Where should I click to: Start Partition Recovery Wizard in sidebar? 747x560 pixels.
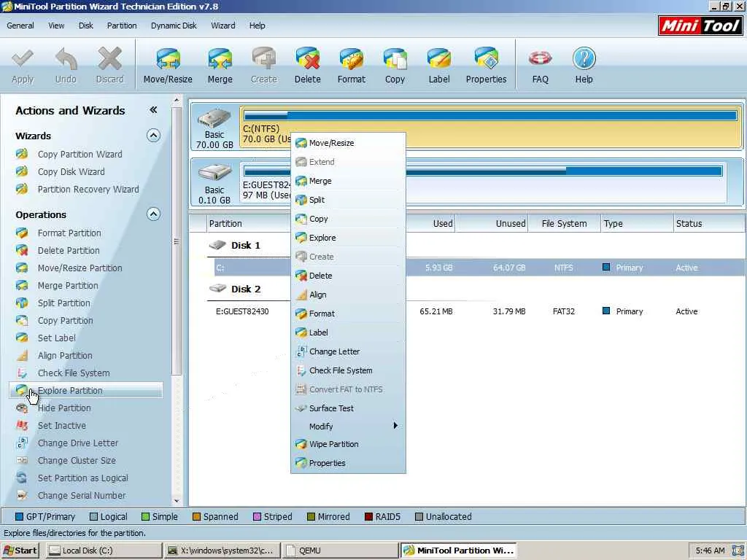[88, 190]
